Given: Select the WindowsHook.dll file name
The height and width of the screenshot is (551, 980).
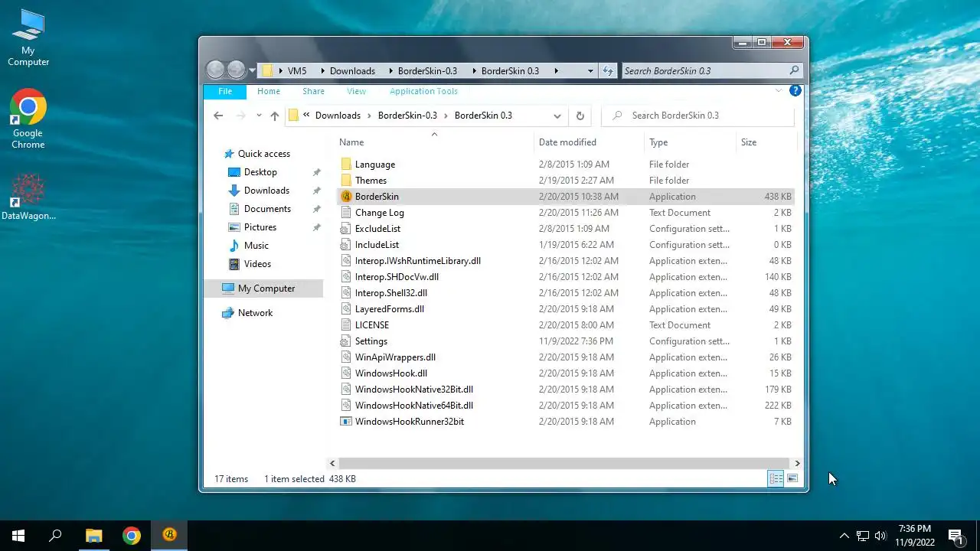Looking at the screenshot, I should click(x=391, y=373).
